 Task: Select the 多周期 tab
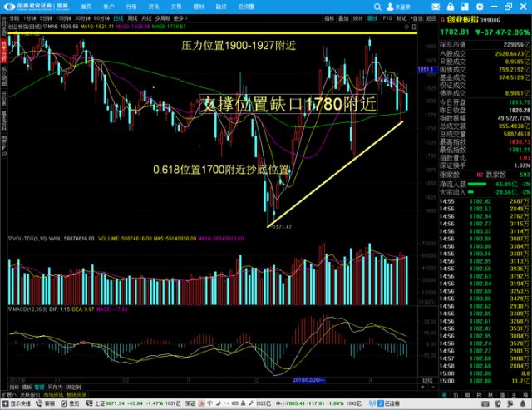[x=163, y=18]
